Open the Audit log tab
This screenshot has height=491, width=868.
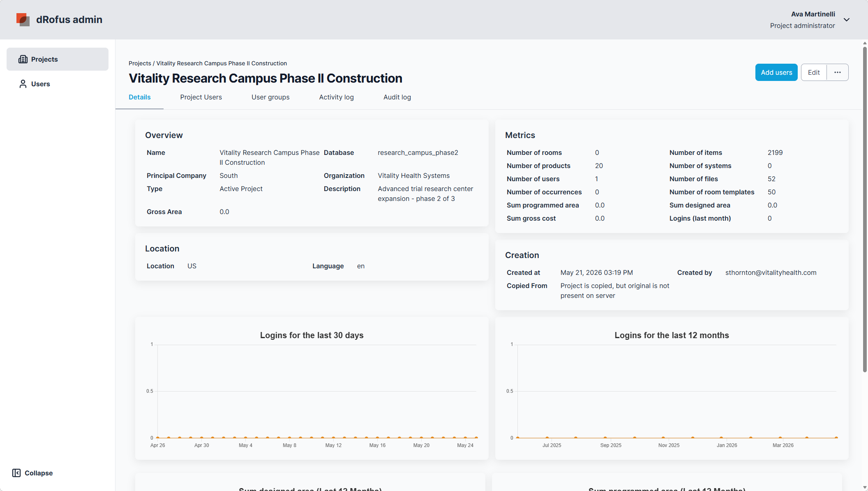click(x=397, y=97)
